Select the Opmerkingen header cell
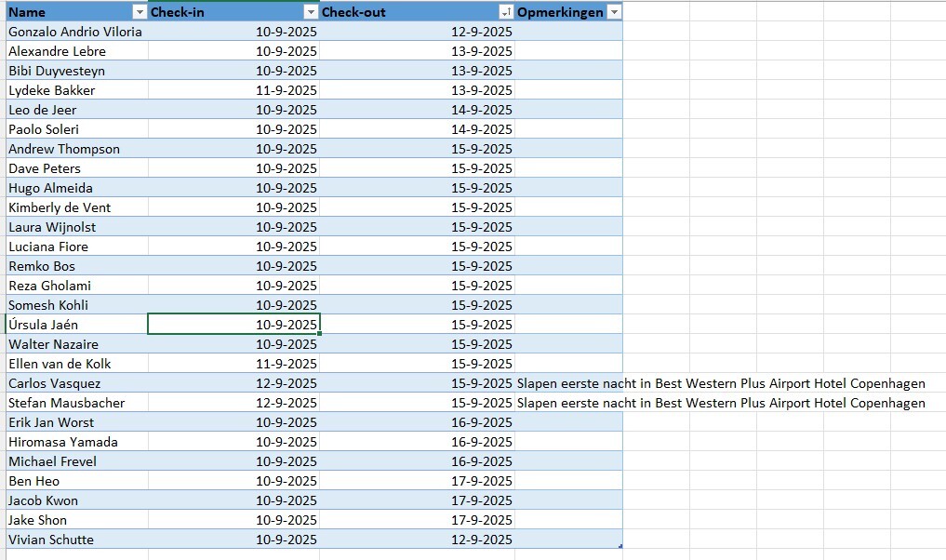Image resolution: width=946 pixels, height=560 pixels. 568,12
